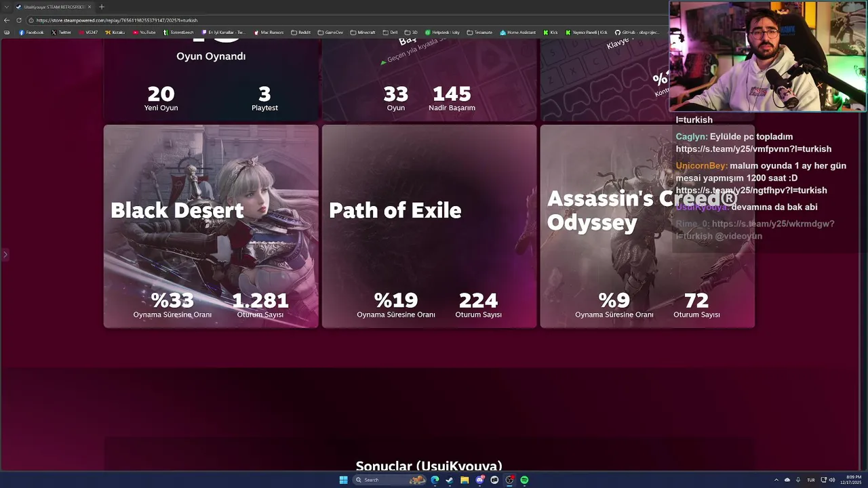Open the TorrentLeech bookmark
Screen dimensions: 868x488
[178, 33]
